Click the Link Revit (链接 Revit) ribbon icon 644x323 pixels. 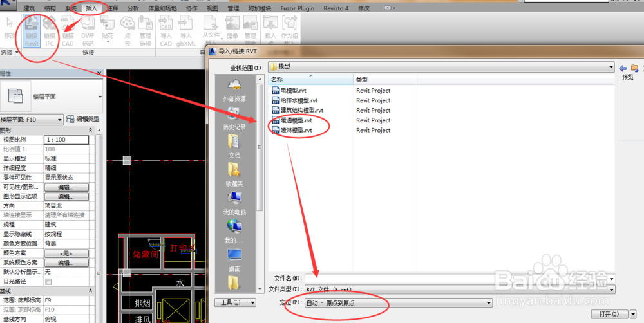pos(32,31)
